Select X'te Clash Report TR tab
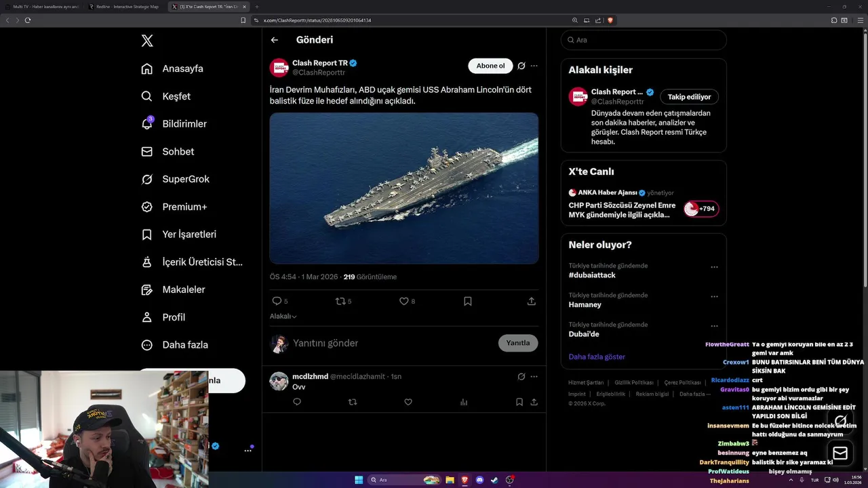868x488 pixels. (208, 7)
